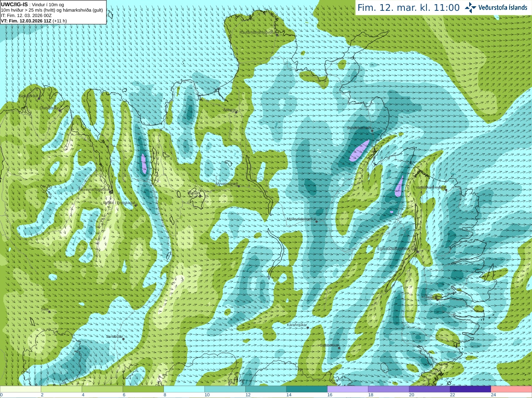This screenshot has height=398, width=532.
Task: Select the 6–8 m/s olive green legend swatch
Action: point(143,389)
